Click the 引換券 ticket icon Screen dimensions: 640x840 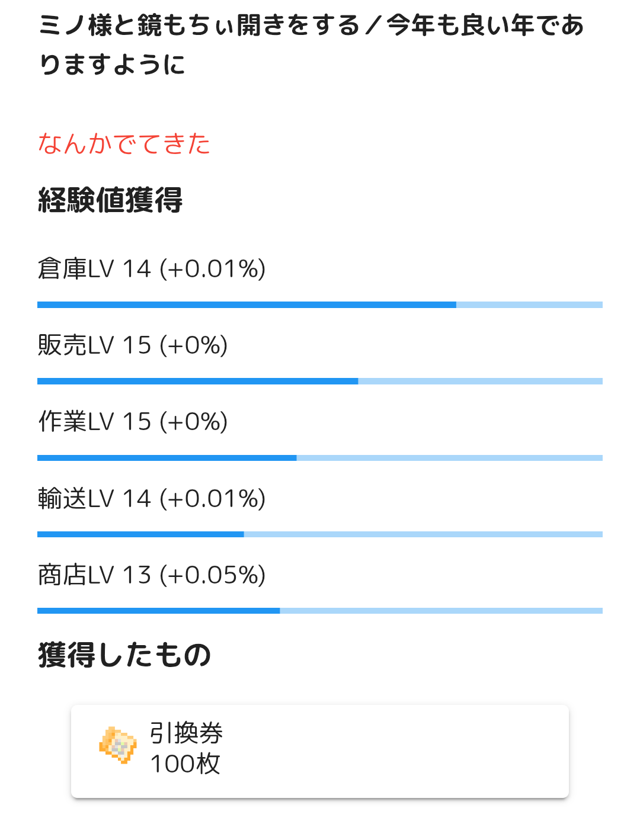point(118,745)
